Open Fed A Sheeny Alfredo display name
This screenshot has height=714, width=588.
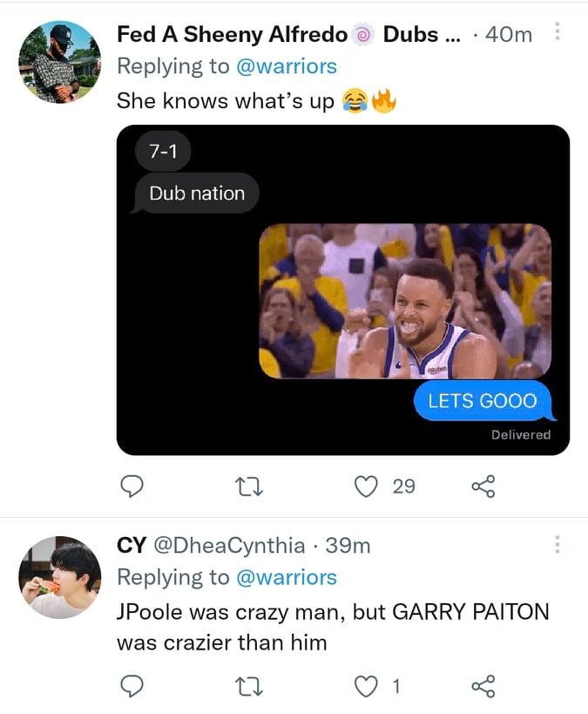(232, 34)
